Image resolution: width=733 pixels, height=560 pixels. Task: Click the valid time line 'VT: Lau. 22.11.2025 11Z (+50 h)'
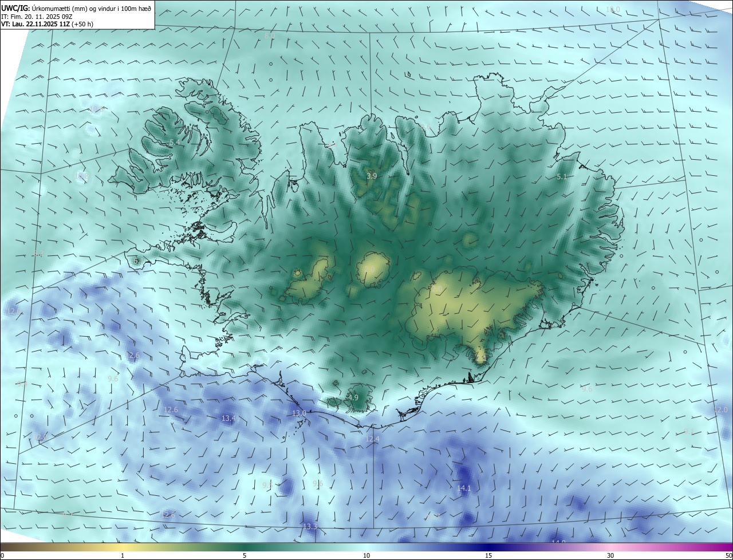click(48, 24)
